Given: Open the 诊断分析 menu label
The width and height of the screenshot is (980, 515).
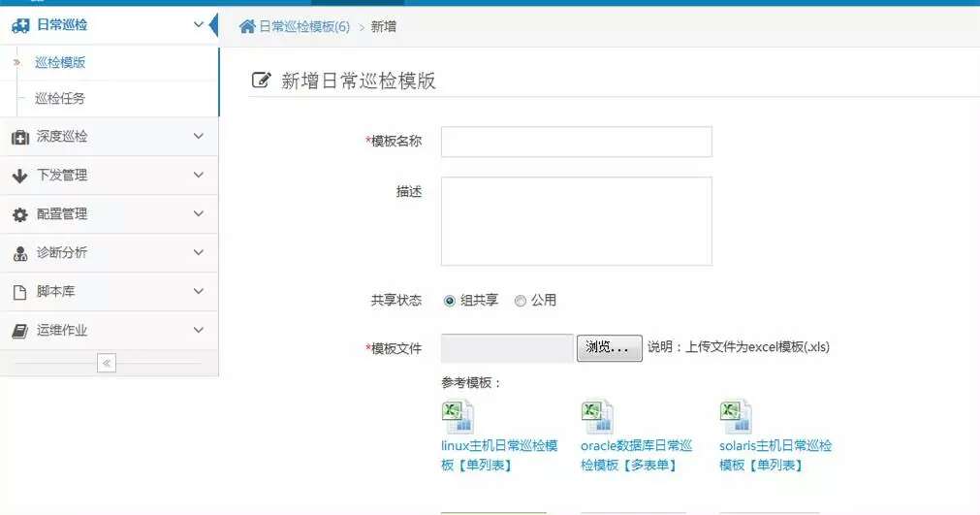Looking at the screenshot, I should click(x=62, y=252).
